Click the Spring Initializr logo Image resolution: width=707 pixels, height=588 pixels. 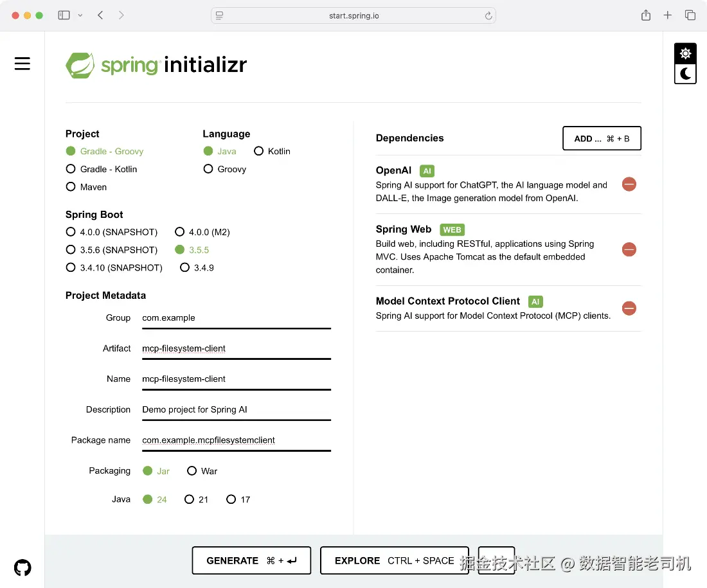156,65
